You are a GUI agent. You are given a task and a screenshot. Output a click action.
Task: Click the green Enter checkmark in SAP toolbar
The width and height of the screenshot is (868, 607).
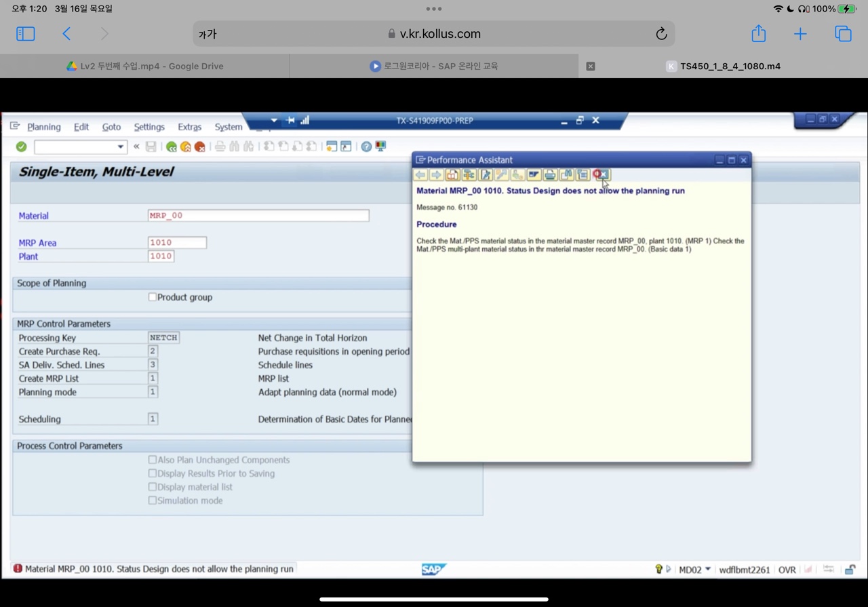coord(21,146)
